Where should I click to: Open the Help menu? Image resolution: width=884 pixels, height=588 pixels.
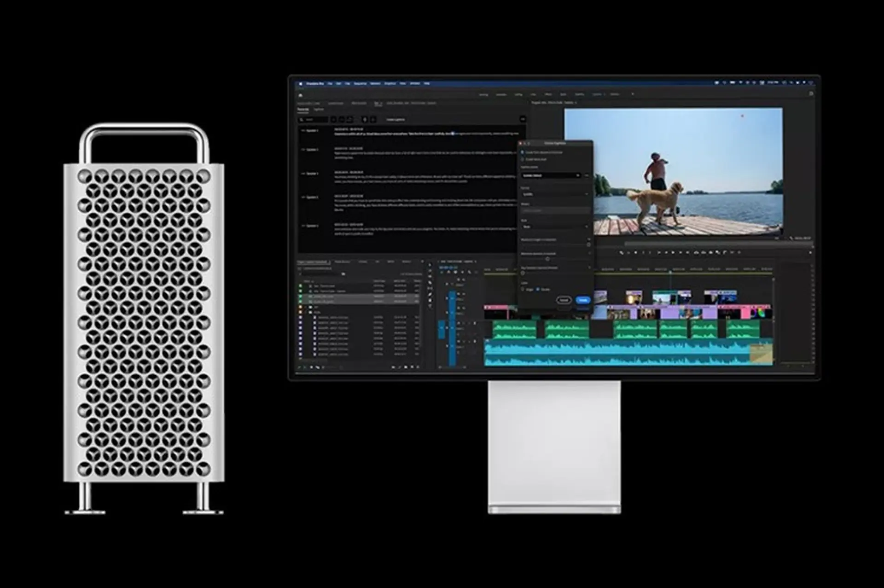click(x=426, y=83)
